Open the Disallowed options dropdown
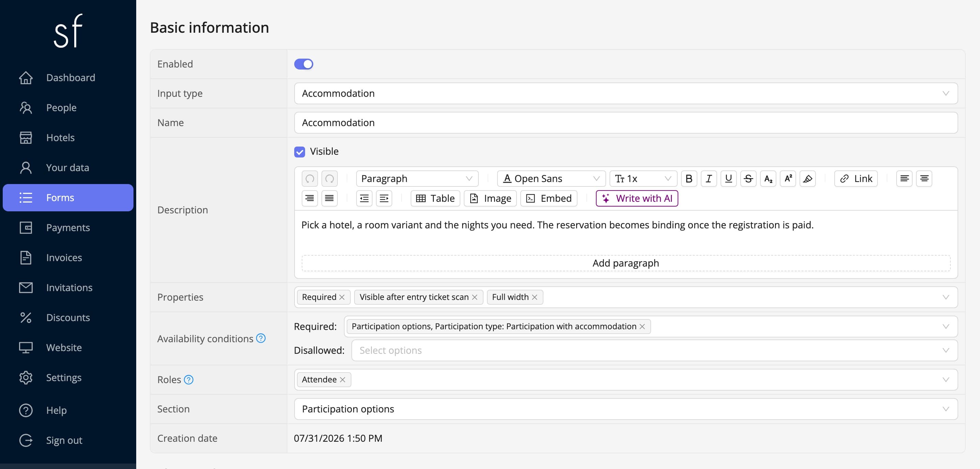This screenshot has width=980, height=469. (x=654, y=350)
